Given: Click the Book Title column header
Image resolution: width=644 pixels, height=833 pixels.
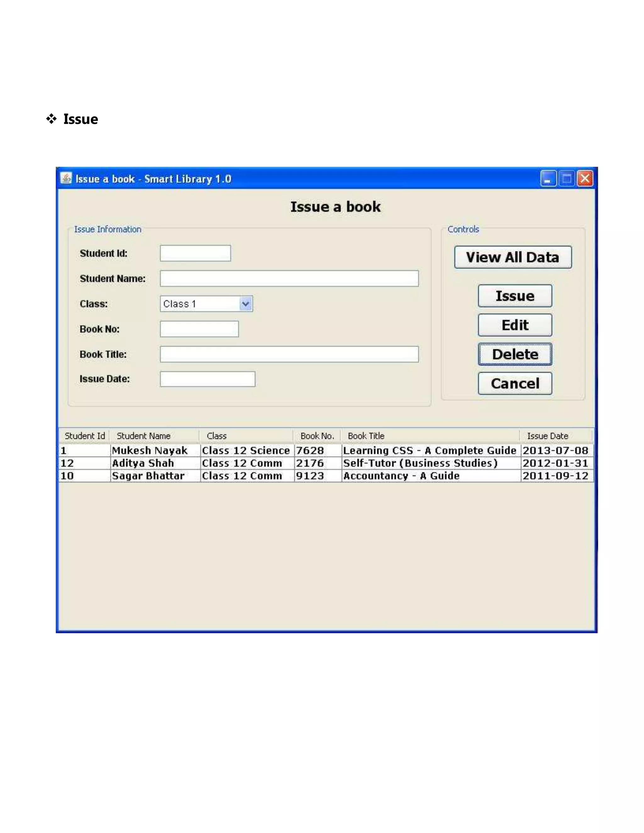Looking at the screenshot, I should [x=430, y=436].
